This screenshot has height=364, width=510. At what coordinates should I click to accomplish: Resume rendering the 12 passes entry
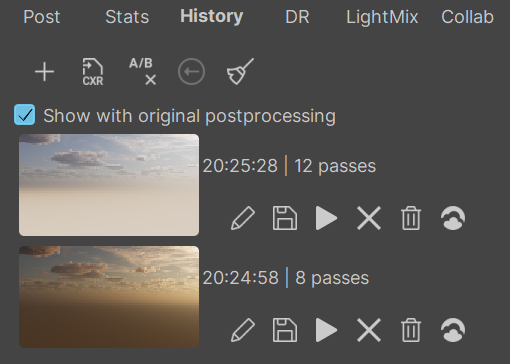coord(326,218)
